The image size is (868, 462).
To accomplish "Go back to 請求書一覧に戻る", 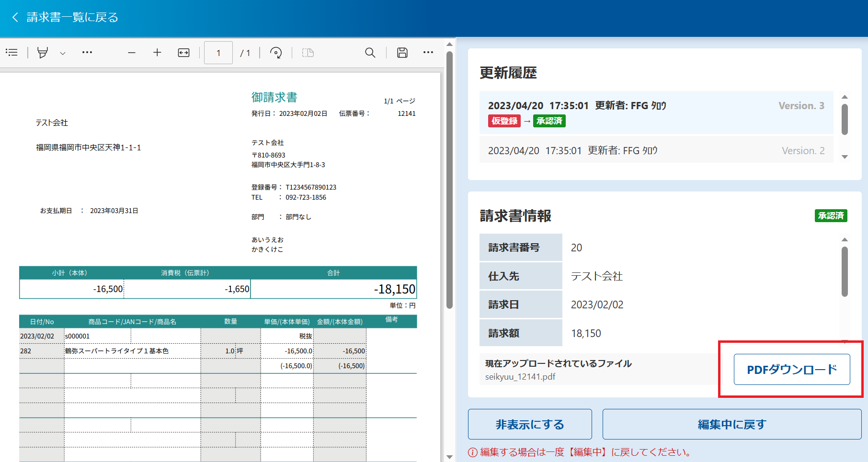I will (x=65, y=17).
